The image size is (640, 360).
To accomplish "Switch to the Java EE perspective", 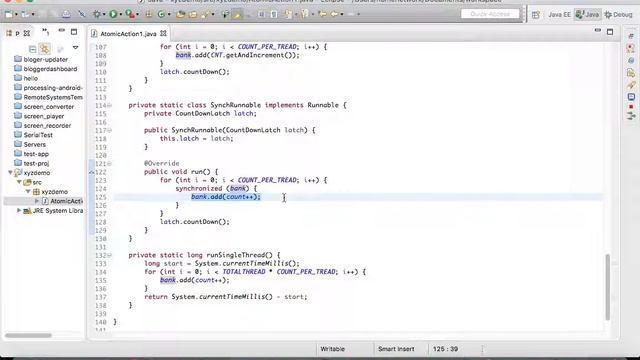I will (559, 15).
